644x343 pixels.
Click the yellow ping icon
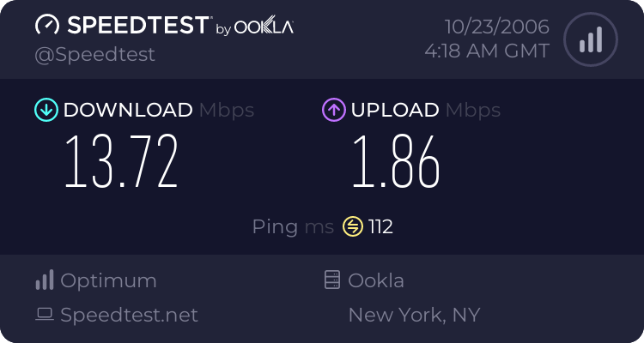pyautogui.click(x=352, y=226)
